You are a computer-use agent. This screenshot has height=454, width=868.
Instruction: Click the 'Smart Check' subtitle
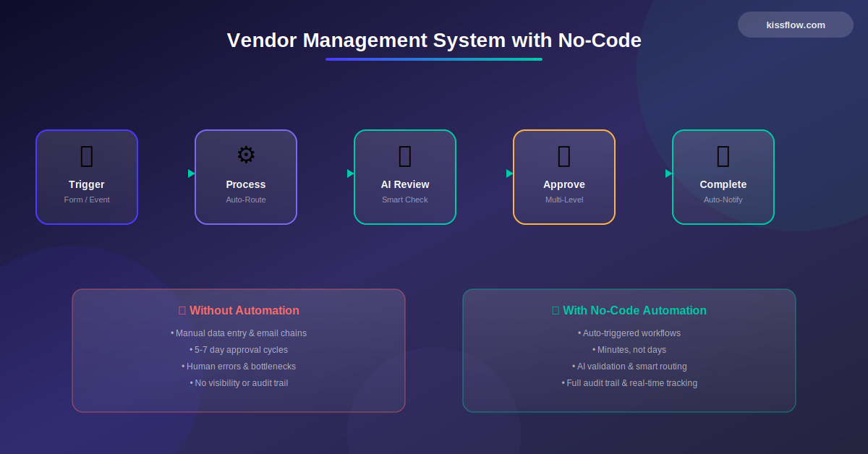point(405,200)
